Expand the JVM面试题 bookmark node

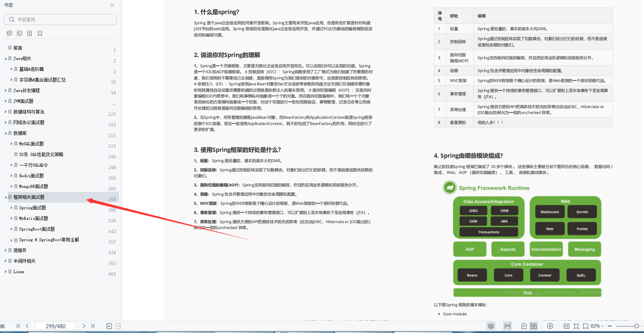pos(6,101)
